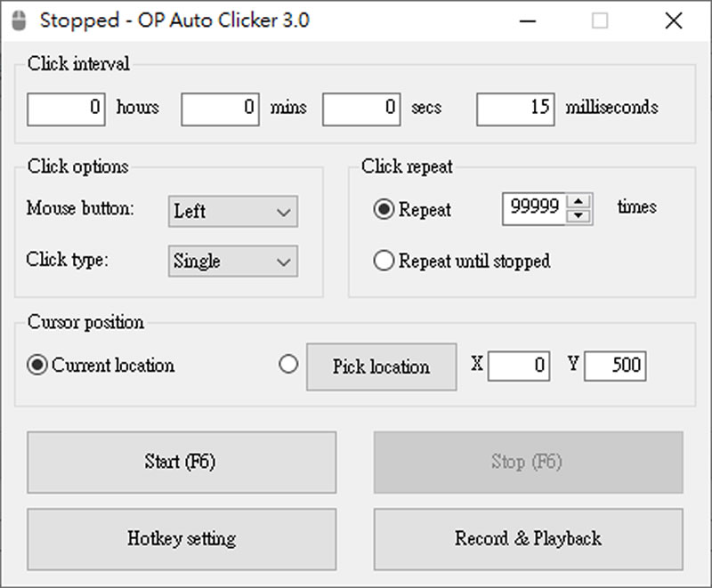Close the OP Auto Clicker window
Image resolution: width=712 pixels, height=588 pixels.
pyautogui.click(x=673, y=20)
